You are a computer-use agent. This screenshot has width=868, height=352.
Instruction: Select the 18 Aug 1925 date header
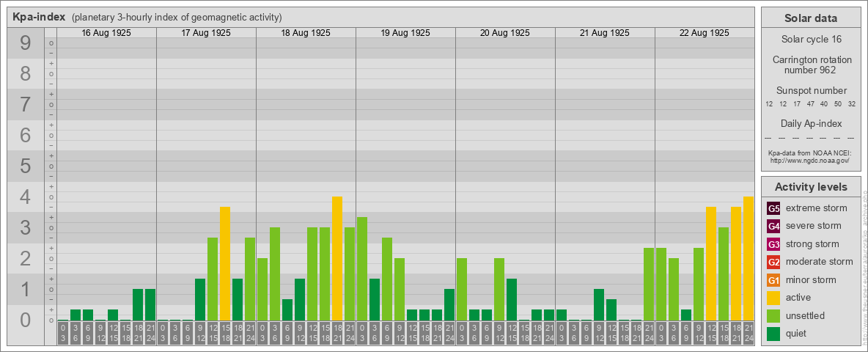pyautogui.click(x=306, y=33)
